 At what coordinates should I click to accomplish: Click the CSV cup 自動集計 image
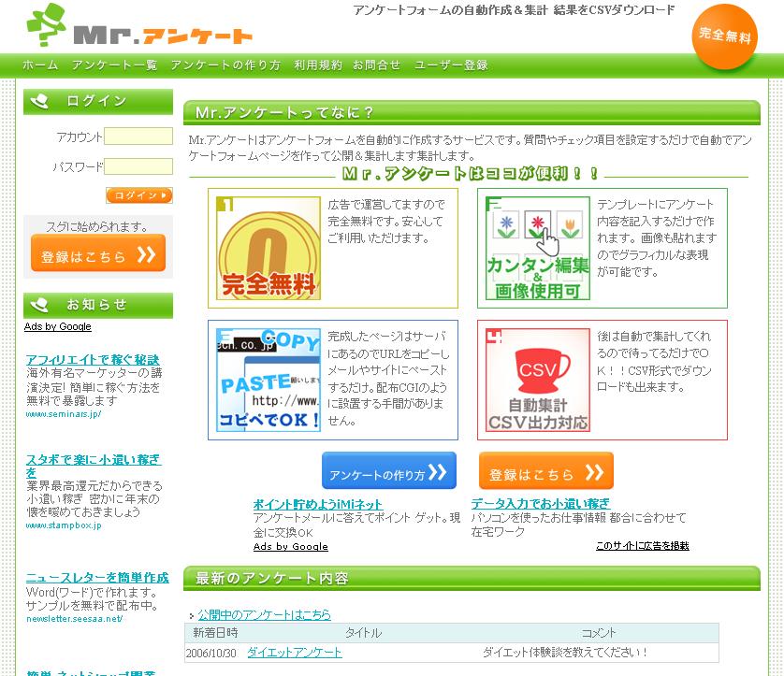pos(538,381)
